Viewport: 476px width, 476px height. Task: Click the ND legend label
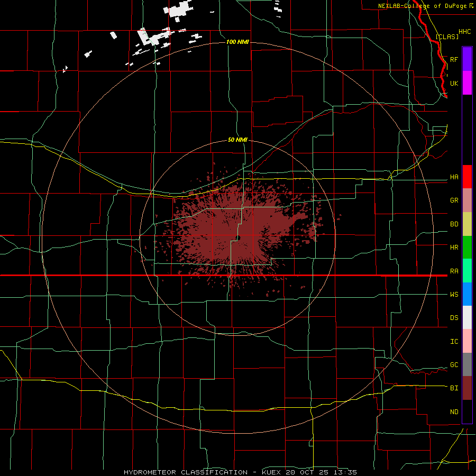(454, 412)
